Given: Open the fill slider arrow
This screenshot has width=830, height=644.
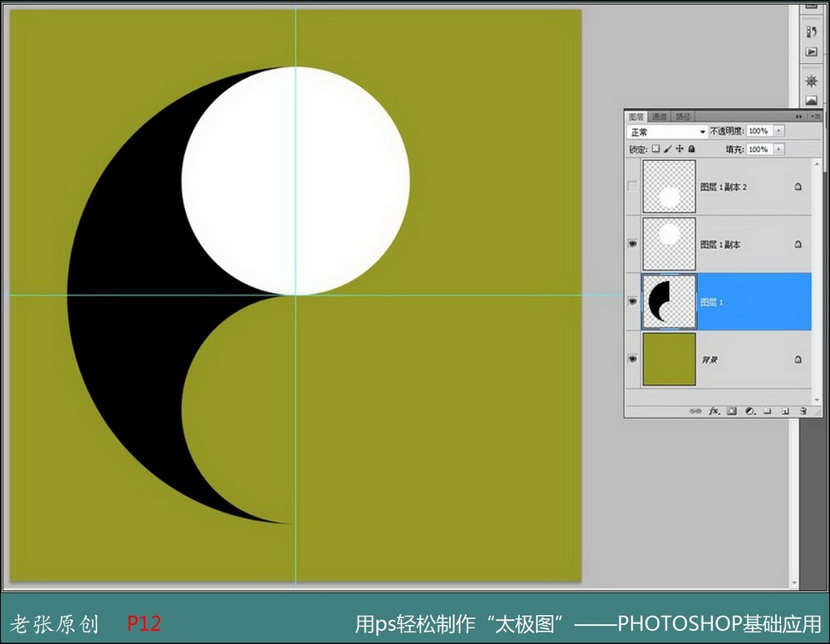Looking at the screenshot, I should pyautogui.click(x=779, y=149).
